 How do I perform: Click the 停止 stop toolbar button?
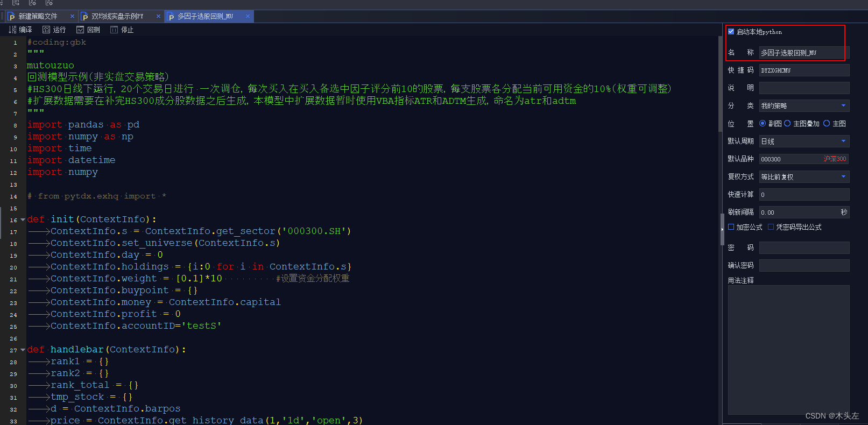(x=122, y=30)
